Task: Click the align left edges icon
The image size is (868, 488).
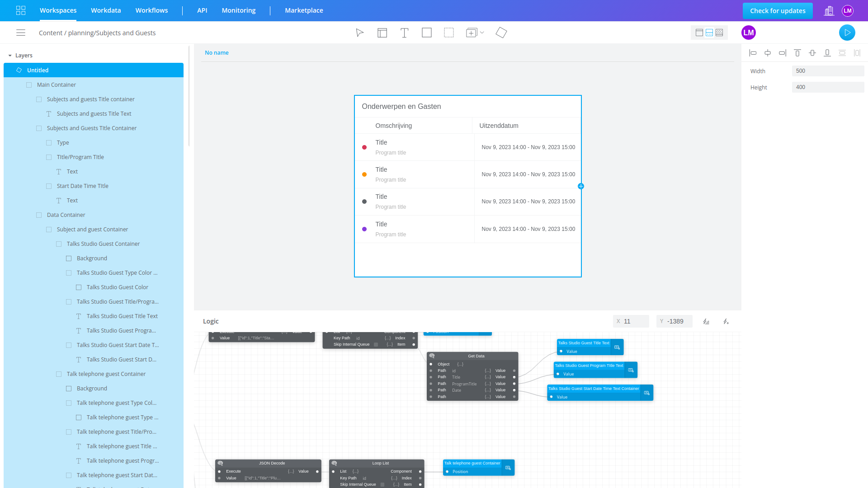Action: 753,53
